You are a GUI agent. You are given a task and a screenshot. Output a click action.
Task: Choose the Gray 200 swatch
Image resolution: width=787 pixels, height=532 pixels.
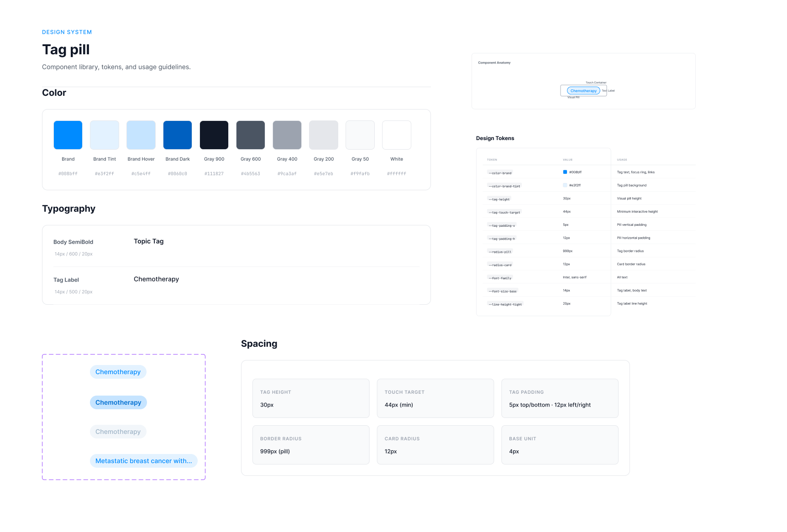[x=324, y=135]
